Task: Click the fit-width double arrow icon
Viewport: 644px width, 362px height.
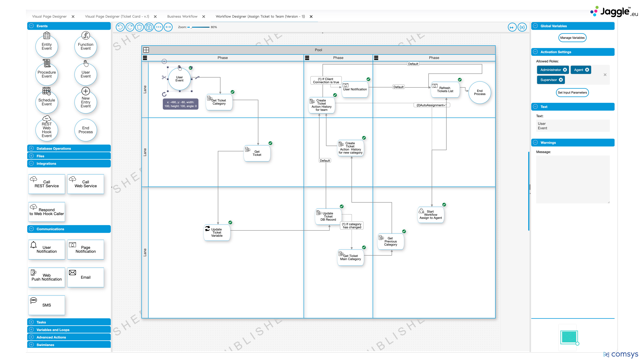Action: click(x=168, y=27)
